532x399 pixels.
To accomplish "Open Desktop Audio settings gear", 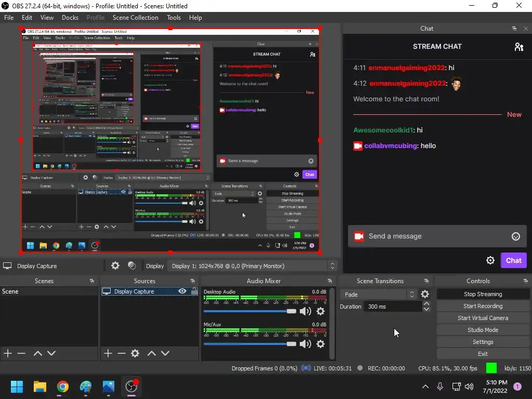I will 321,311.
